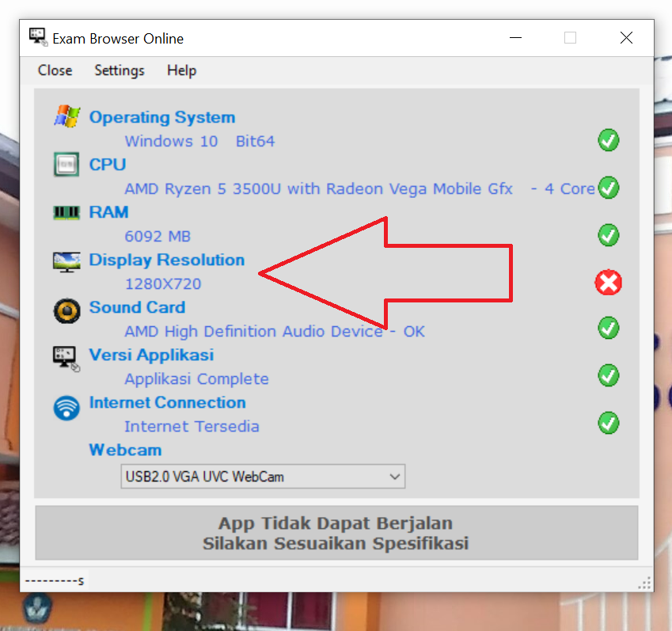Open the USB2.0 VGA UVC WebCam dropdown
This screenshot has height=631, width=672.
[263, 477]
